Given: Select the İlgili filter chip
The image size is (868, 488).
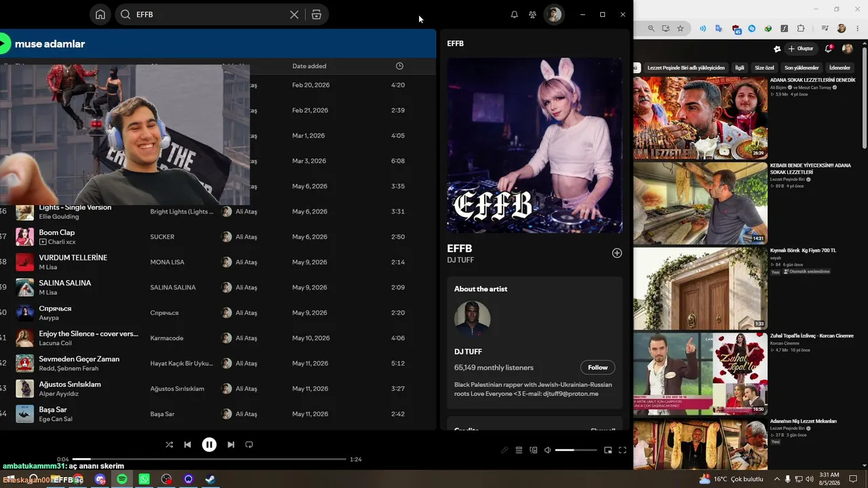Looking at the screenshot, I should 740,68.
